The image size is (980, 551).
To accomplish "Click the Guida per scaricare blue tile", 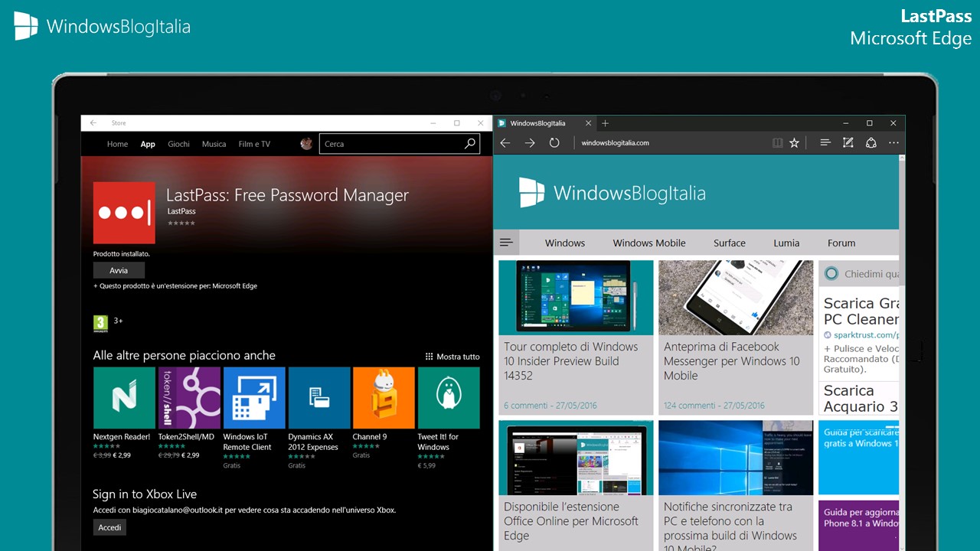I will click(x=858, y=458).
